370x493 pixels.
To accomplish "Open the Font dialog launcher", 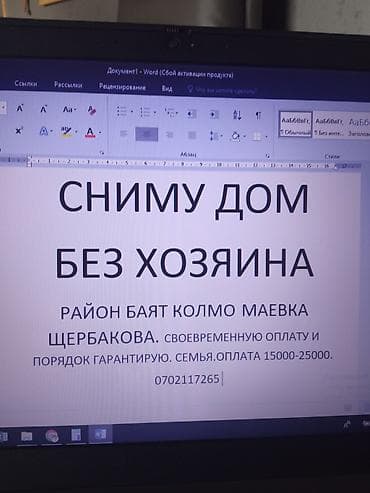I will (x=102, y=153).
